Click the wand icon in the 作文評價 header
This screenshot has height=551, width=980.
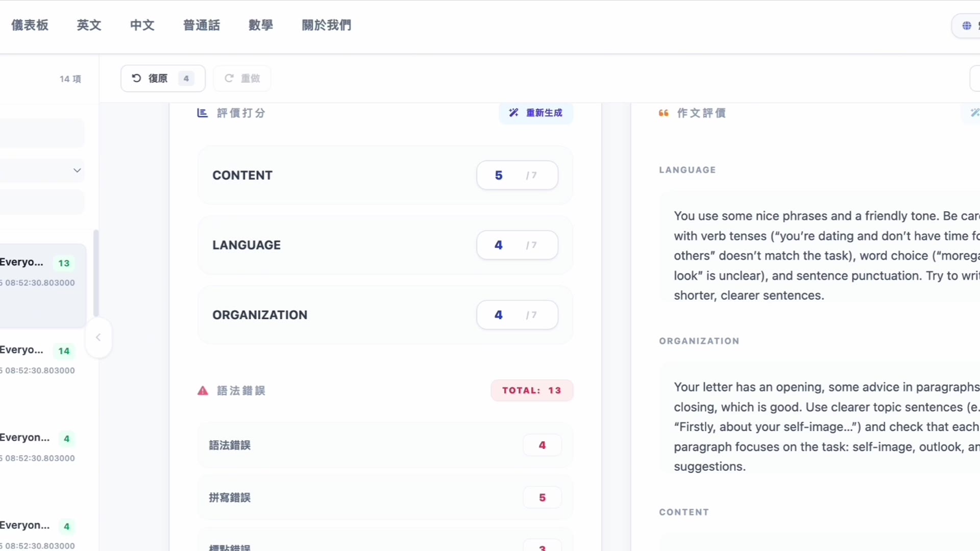(x=974, y=113)
